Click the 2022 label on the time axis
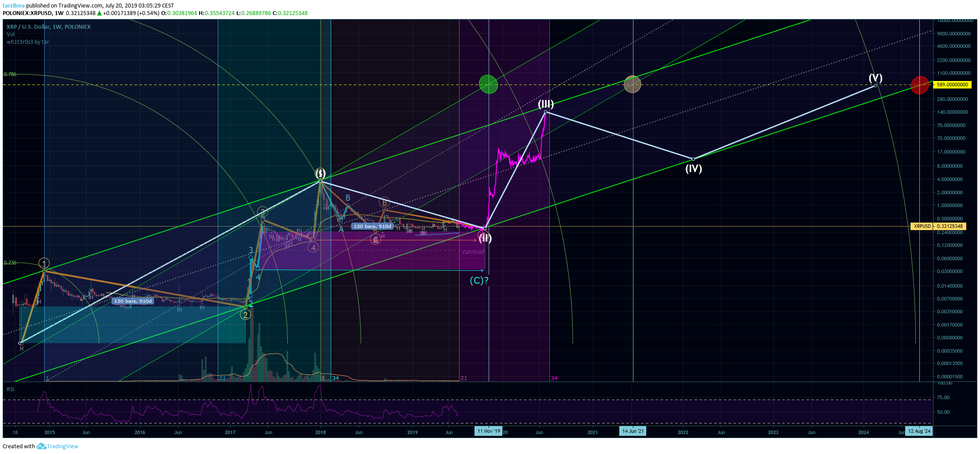This screenshot has height=454, width=980. 683,432
